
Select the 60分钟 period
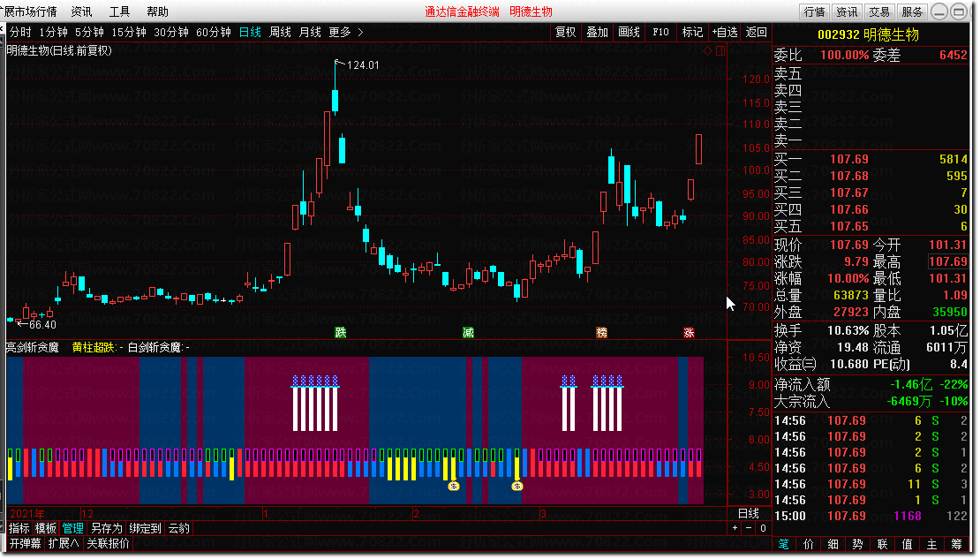coord(214,32)
